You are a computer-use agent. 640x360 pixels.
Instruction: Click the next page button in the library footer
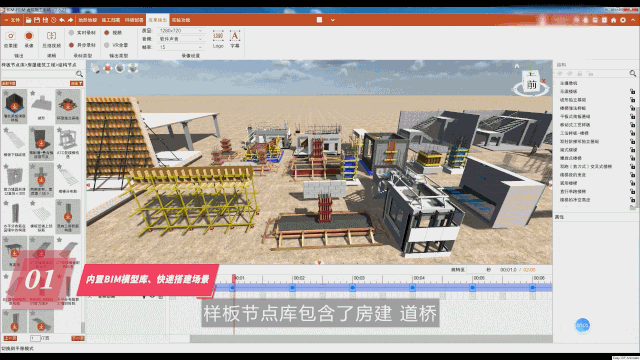78,338
